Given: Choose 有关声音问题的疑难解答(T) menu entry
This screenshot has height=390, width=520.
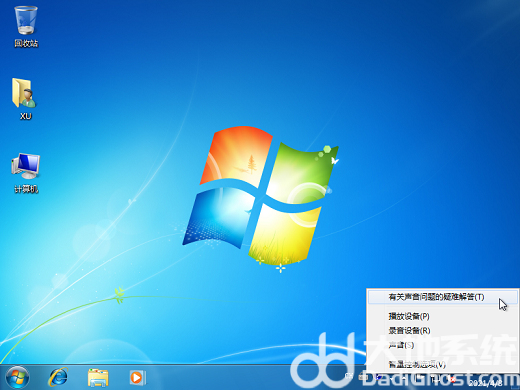Looking at the screenshot, I should click(443, 297).
